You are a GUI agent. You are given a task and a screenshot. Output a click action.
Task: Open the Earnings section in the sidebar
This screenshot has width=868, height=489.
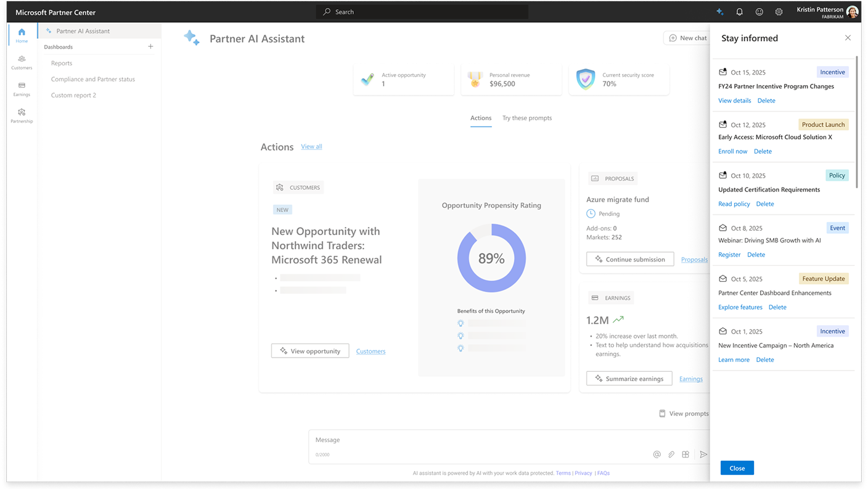pos(22,89)
